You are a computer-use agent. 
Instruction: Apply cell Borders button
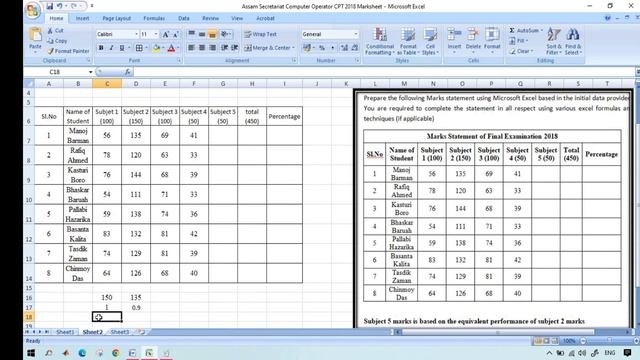tap(139, 48)
